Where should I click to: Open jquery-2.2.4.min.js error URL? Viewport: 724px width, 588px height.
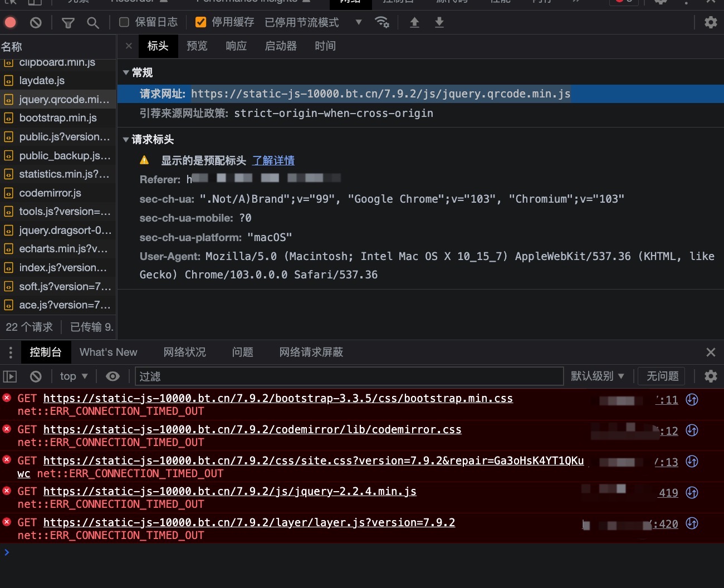[x=229, y=492]
